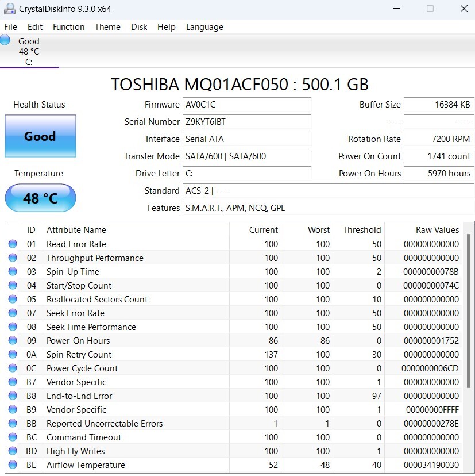This screenshot has height=476, width=475.
Task: Click the health indicator dot for Reallocated Sectors Count
Action: pyautogui.click(x=13, y=299)
